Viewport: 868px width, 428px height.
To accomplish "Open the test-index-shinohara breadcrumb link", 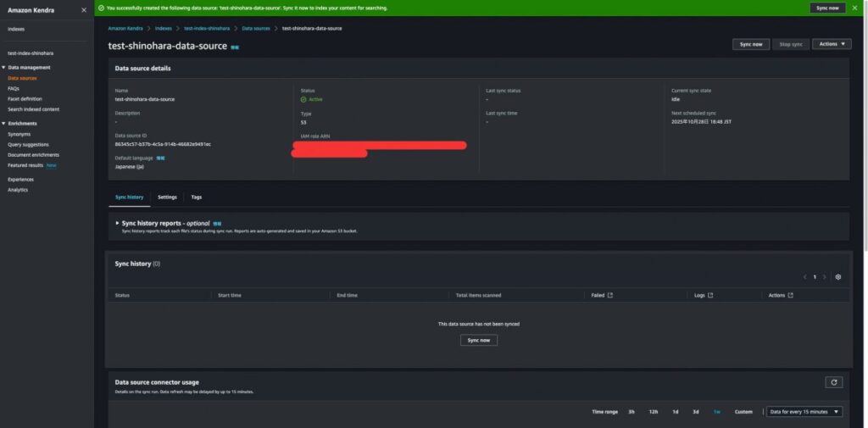I will 207,28.
